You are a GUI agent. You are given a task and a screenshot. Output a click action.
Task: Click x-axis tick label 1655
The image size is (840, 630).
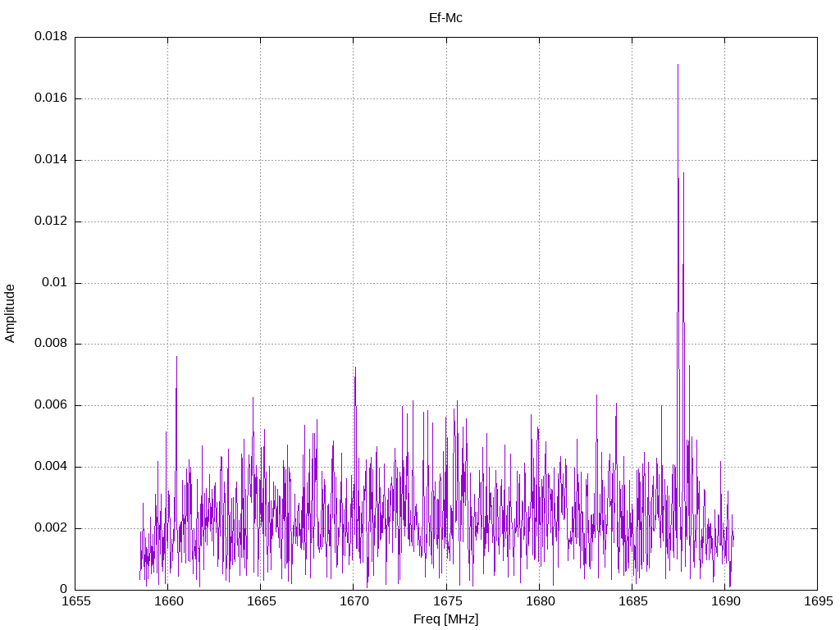(x=75, y=601)
